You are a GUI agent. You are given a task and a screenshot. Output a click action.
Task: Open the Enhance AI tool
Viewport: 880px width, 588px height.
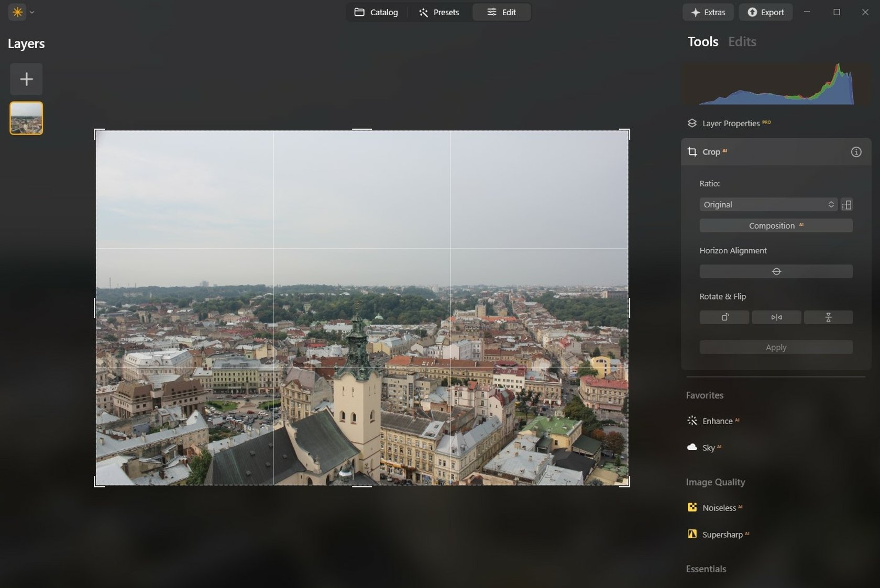pyautogui.click(x=718, y=420)
